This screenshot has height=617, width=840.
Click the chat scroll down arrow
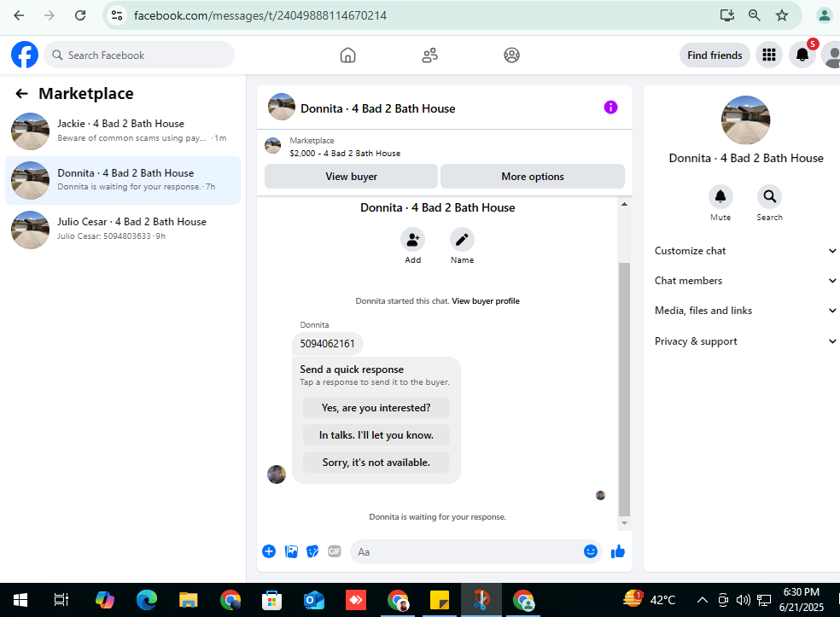tap(624, 523)
